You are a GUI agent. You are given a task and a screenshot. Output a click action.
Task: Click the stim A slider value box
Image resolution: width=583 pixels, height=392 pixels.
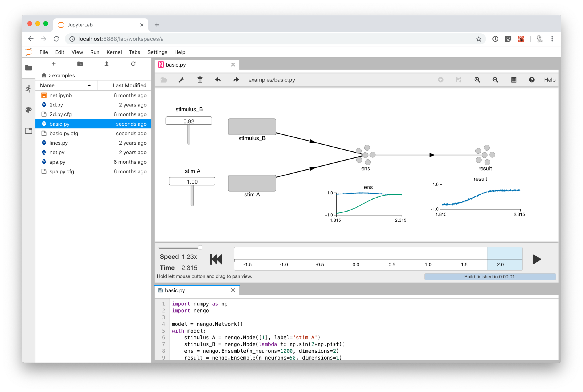click(x=192, y=182)
